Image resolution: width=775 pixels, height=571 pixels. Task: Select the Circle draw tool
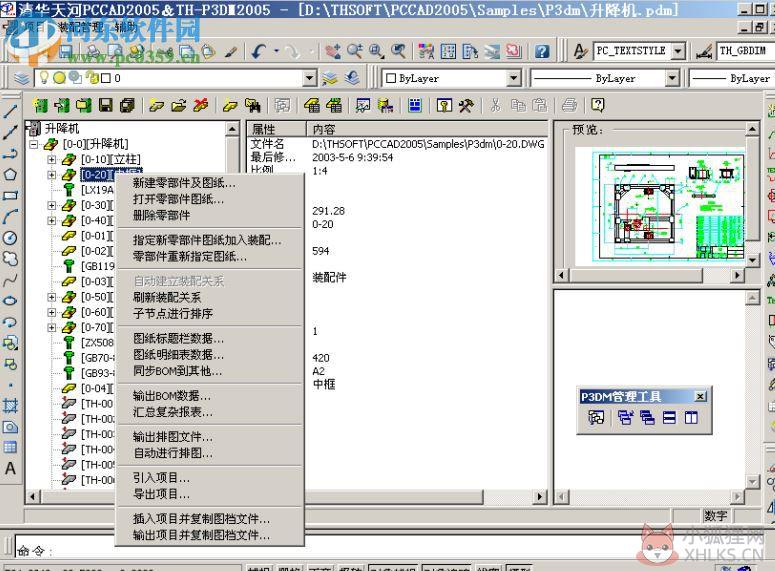tap(10, 238)
